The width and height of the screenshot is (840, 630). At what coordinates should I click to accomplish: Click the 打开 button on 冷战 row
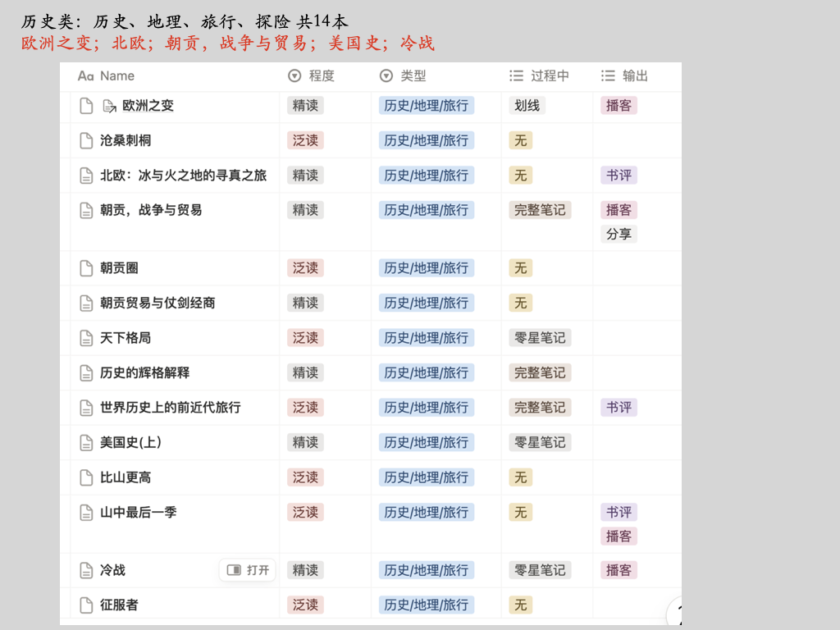[248, 570]
